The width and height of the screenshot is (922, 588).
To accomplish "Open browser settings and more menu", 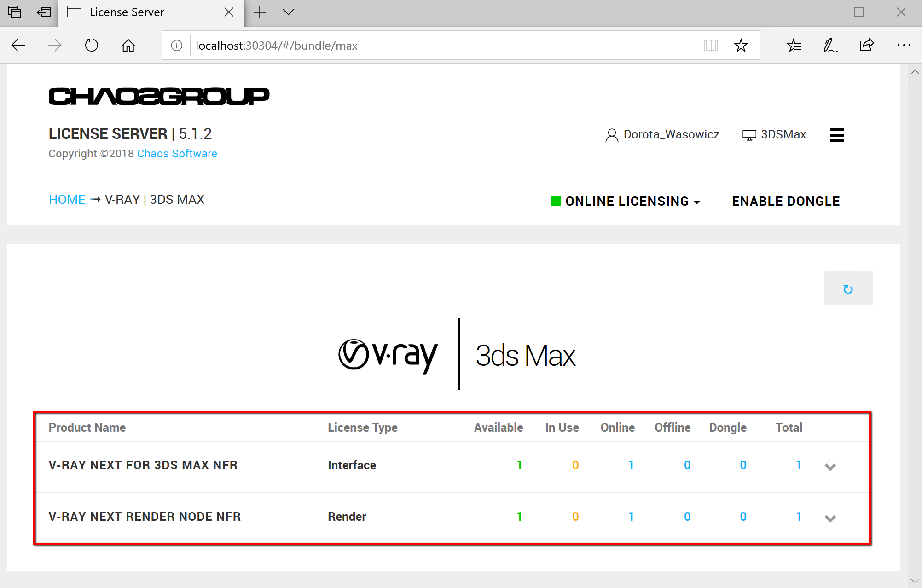I will tap(904, 45).
